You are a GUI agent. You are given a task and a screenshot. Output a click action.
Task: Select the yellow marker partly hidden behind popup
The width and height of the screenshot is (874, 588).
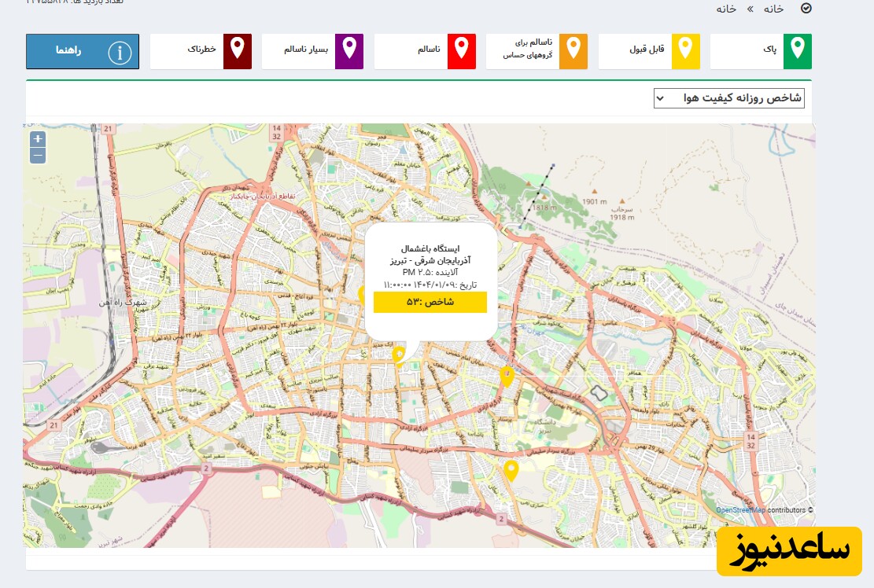pyautogui.click(x=362, y=295)
